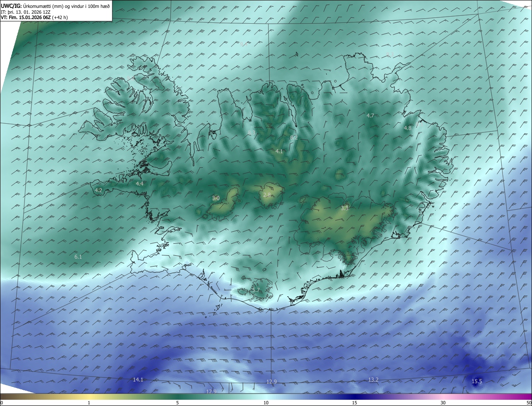Image resolution: width=532 pixels, height=406 pixels.
Task: Click the valid time line 'VT: Fim. 15.01.2026 06Z'
Action: coord(27,17)
